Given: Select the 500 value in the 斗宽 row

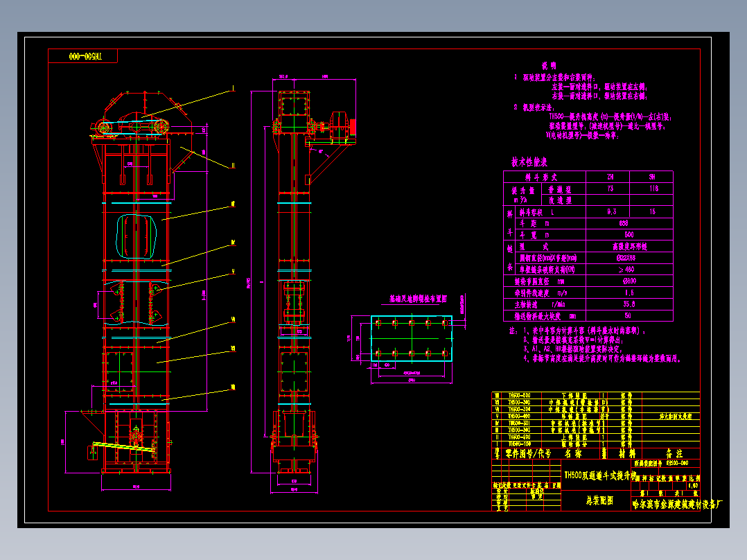Looking at the screenshot, I should [x=629, y=234].
